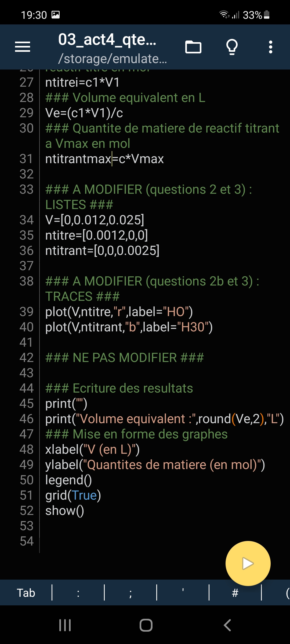Screen dimensions: 290x644
Task: Insert an apostrophe from the shortcut bar
Action: (183, 593)
